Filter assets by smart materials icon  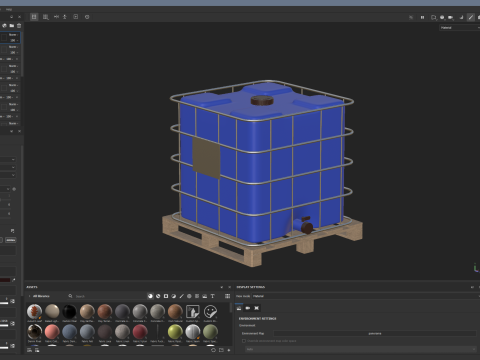coord(158,296)
